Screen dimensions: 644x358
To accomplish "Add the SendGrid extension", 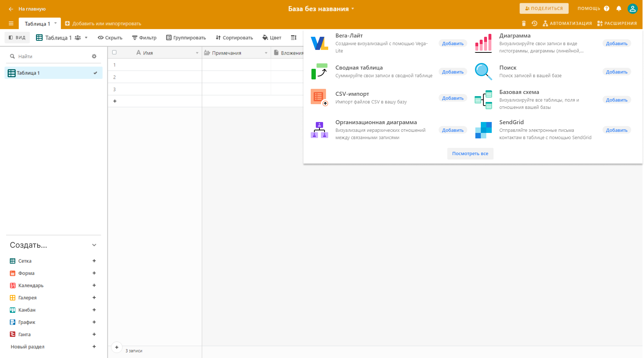I will (617, 130).
